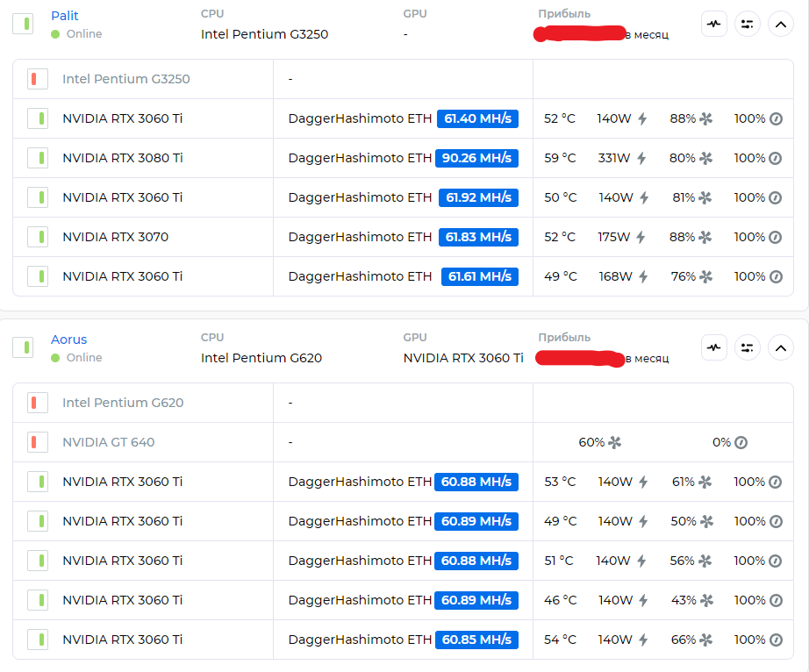Image resolution: width=809 pixels, height=672 pixels.
Task: Click the fan icon beside 81%
Action: pyautogui.click(x=705, y=197)
